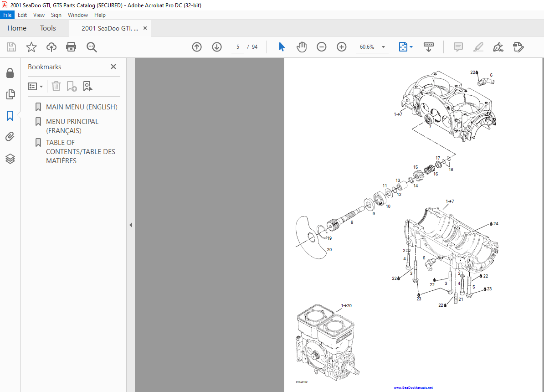Screen dimensions: 544x392
Task: Open the Edit menu
Action: (22, 15)
